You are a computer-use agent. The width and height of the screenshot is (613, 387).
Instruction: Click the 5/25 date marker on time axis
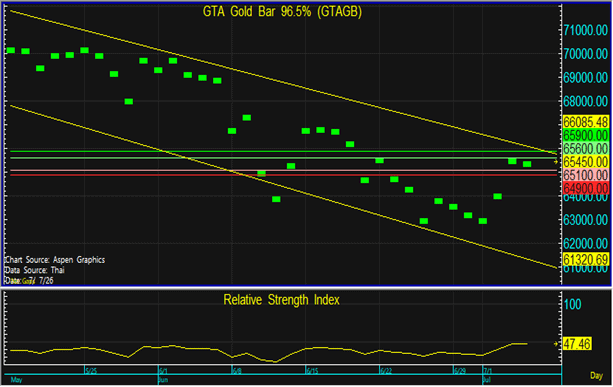tap(91, 371)
